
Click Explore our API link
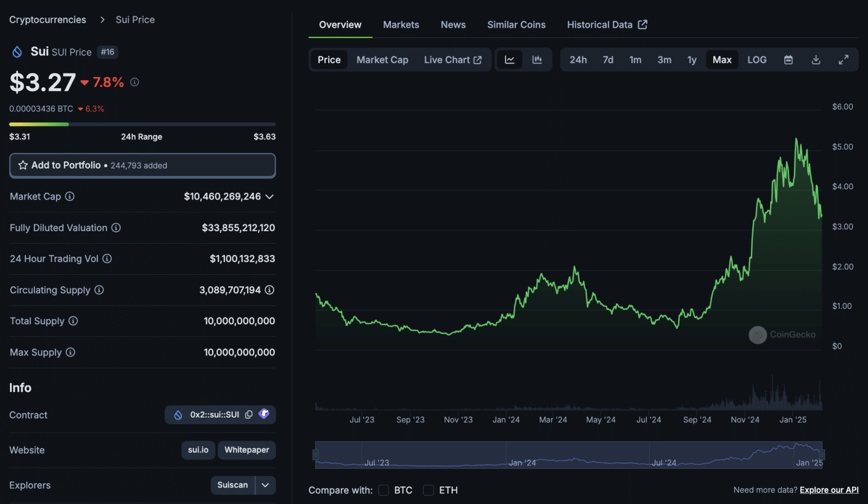pyautogui.click(x=829, y=490)
